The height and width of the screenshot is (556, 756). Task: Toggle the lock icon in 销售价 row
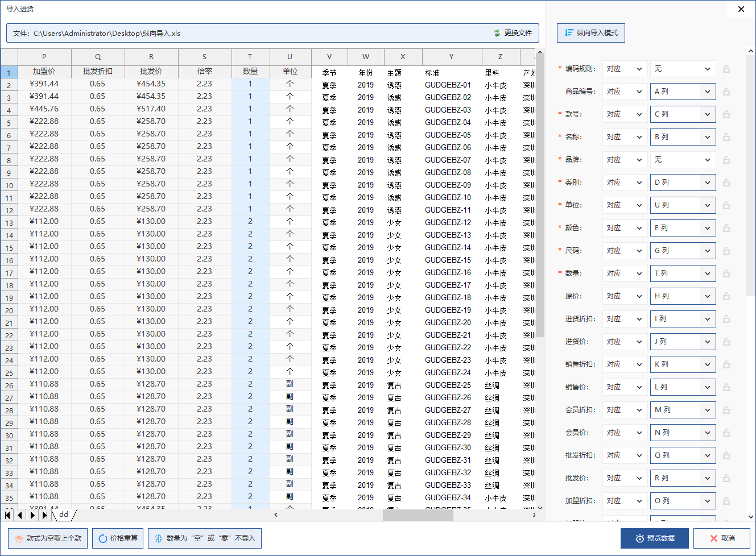pyautogui.click(x=726, y=387)
